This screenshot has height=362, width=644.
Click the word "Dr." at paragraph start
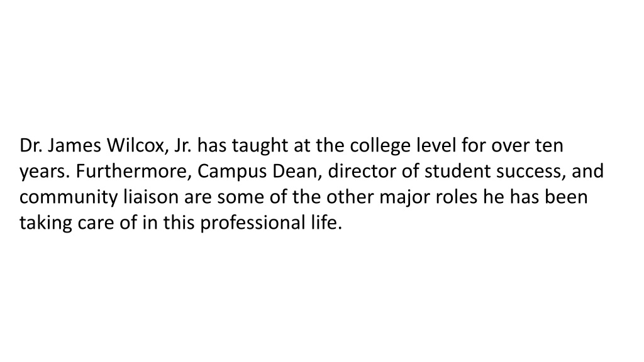[31, 145]
